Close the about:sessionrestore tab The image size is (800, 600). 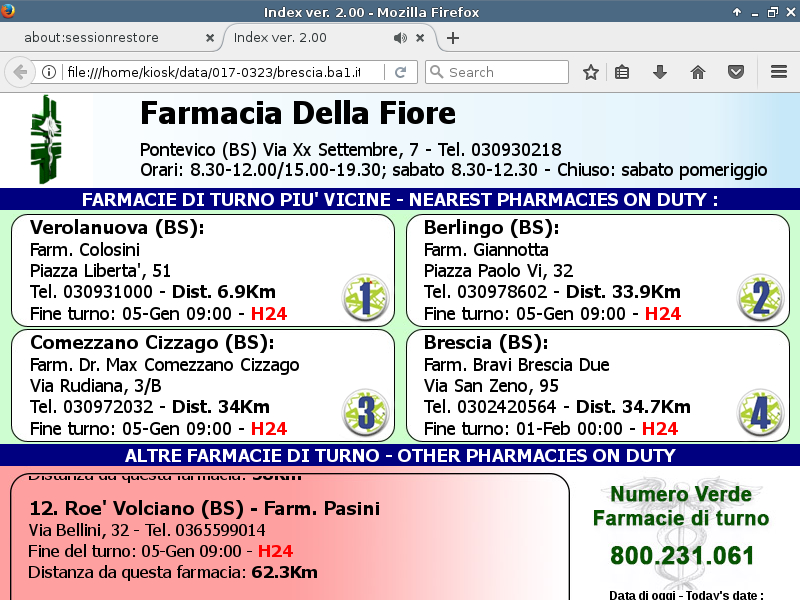[x=209, y=38]
